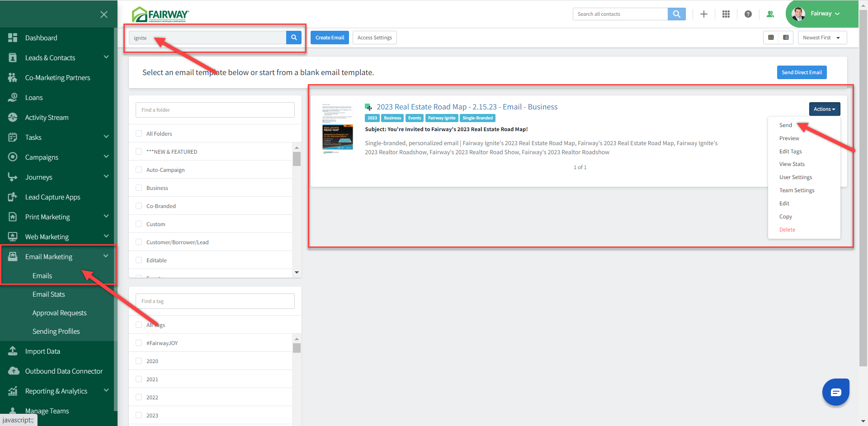Viewport: 868px width, 426px height.
Task: Click the Access Settings button
Action: [375, 38]
